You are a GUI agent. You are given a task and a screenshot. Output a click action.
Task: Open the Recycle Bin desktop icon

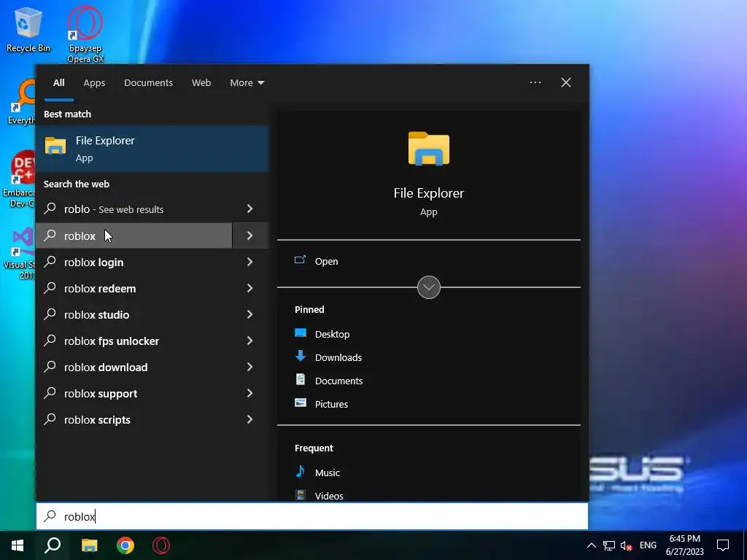tap(28, 29)
